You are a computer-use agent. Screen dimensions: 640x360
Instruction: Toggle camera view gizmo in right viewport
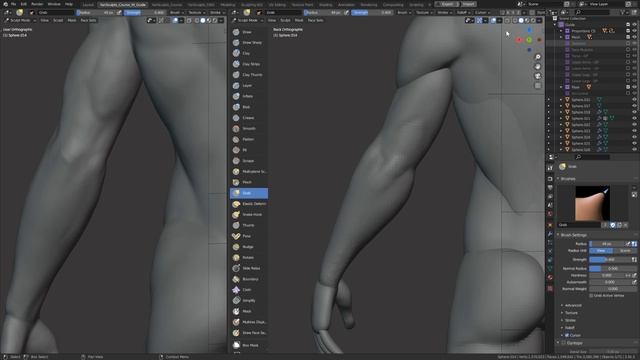point(538,76)
